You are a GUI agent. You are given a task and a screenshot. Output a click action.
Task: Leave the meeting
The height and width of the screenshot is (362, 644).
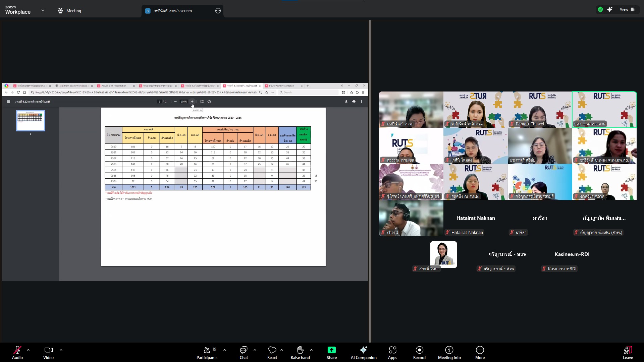coord(628,352)
